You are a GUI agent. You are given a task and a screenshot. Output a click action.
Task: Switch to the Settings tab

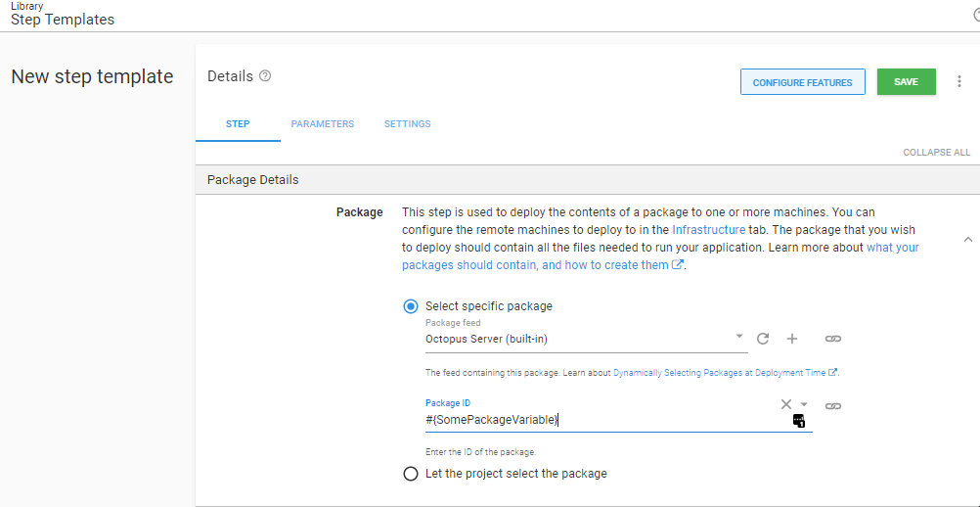pyautogui.click(x=408, y=123)
